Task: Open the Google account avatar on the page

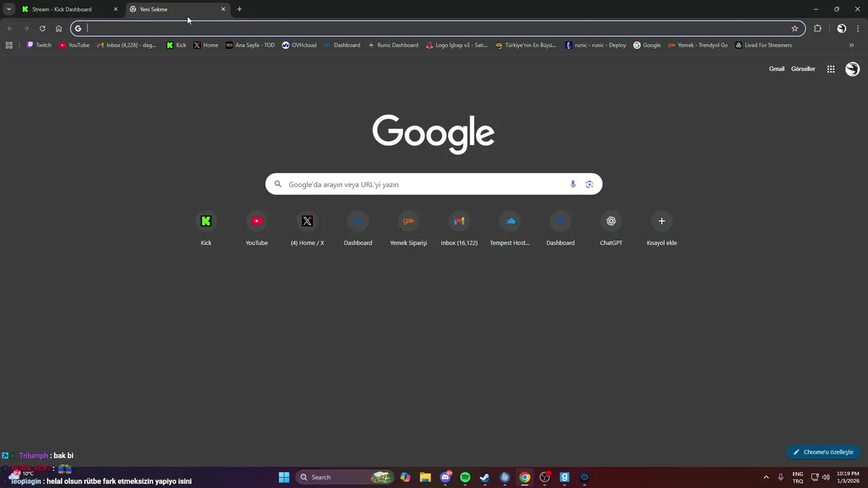Action: (x=852, y=69)
